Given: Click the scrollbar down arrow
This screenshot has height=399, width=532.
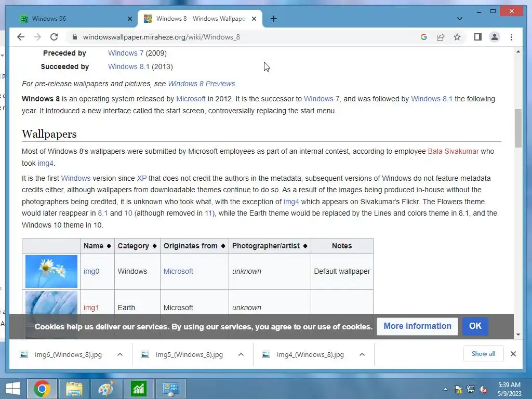Looking at the screenshot, I should [x=518, y=335].
